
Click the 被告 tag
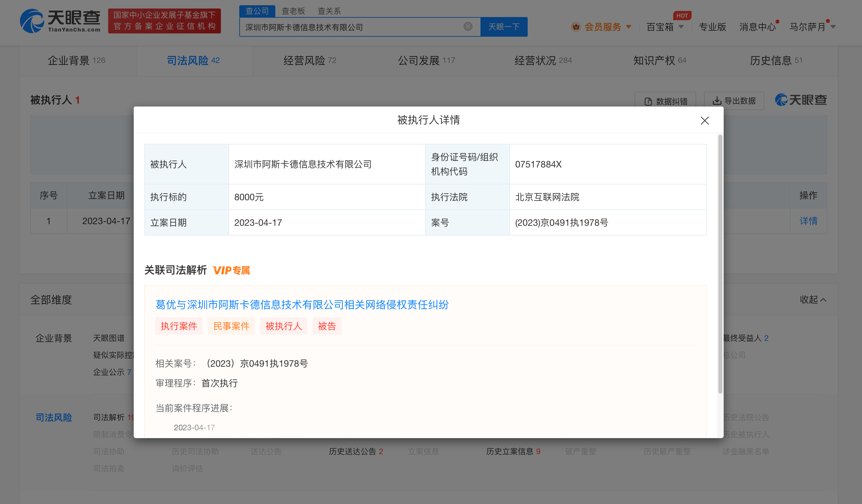click(327, 326)
